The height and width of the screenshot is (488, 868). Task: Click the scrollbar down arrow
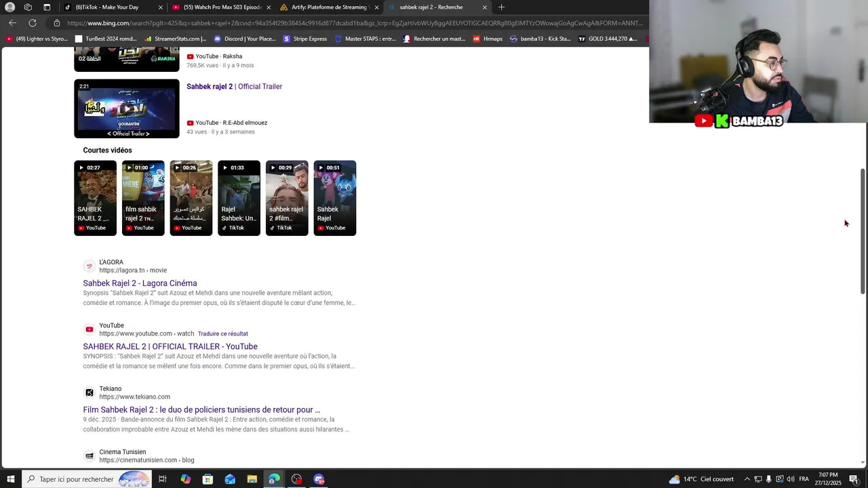click(863, 462)
